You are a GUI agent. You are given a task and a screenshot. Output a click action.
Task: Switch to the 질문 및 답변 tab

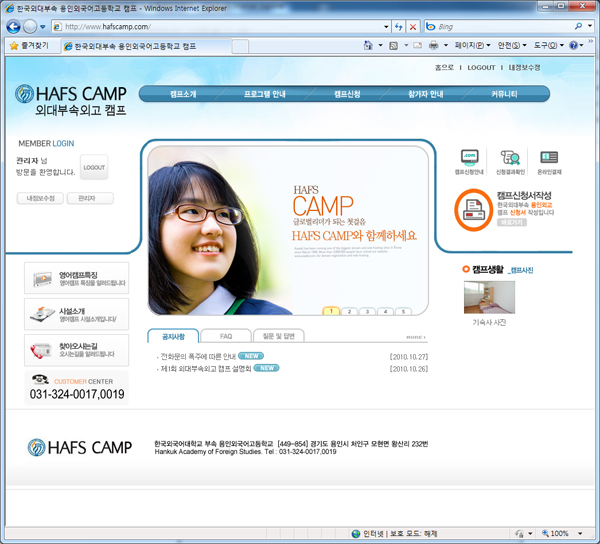coord(279,336)
